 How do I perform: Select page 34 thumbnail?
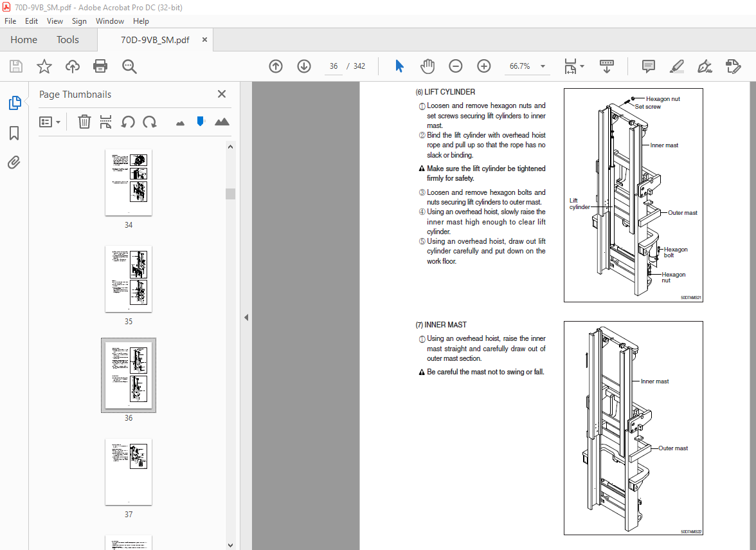[129, 183]
